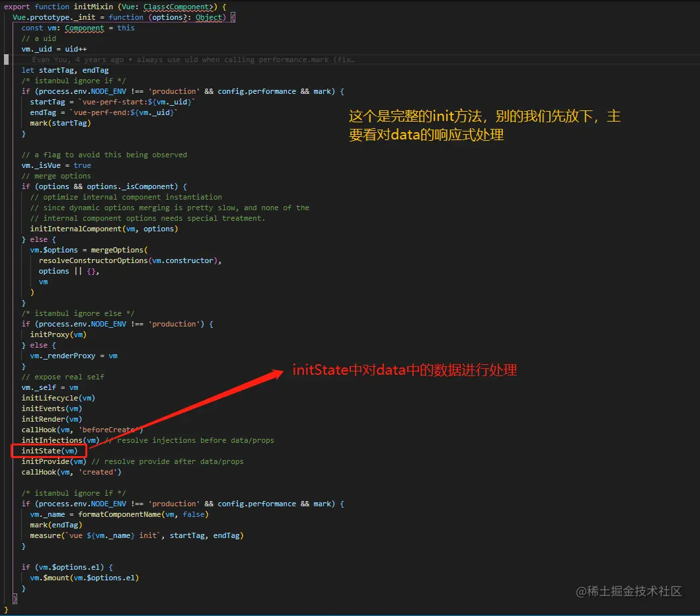Click the initRender(vm) call
Viewport: 700px width, 616px height.
pyautogui.click(x=52, y=419)
